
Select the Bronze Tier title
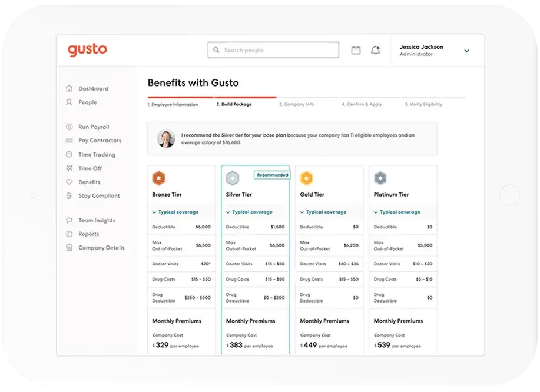coord(167,194)
